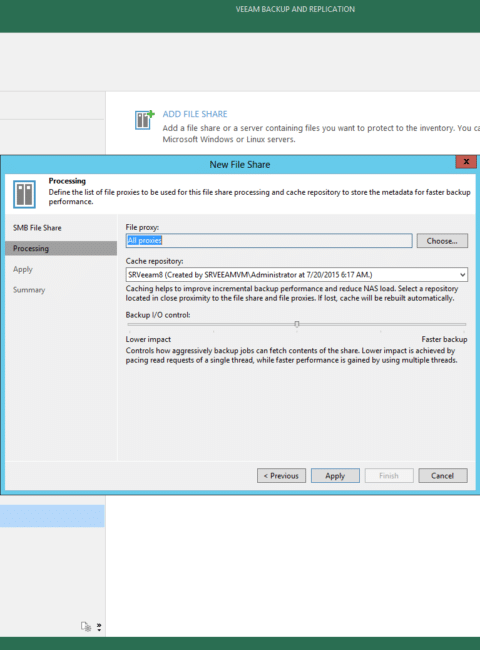Select the Summary wizard step
The width and height of the screenshot is (480, 650).
[29, 290]
